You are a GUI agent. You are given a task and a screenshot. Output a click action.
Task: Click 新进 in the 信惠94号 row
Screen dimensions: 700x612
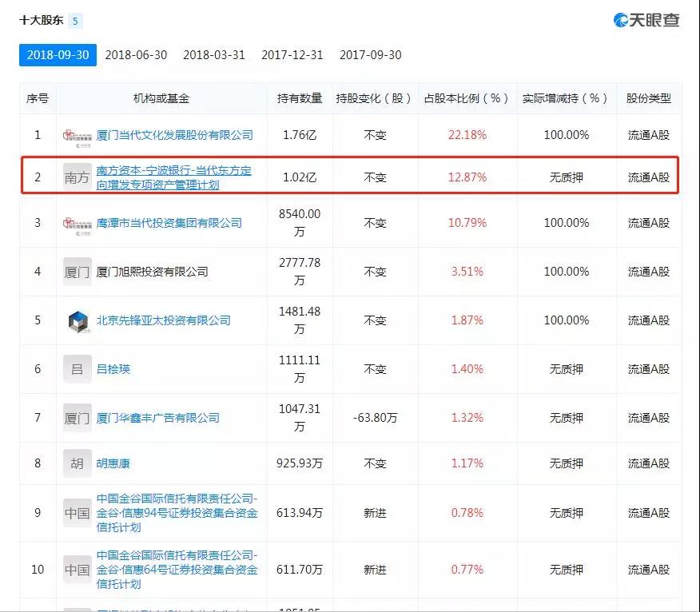point(375,513)
